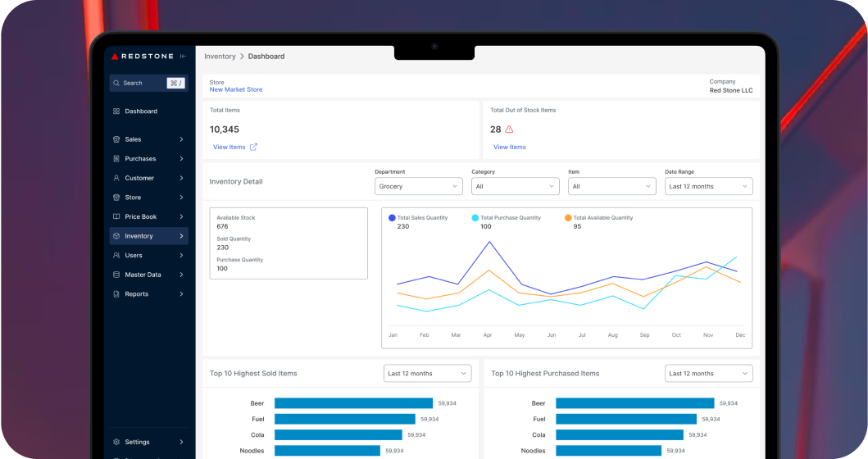Click the Settings gear icon
This screenshot has height=459, width=868.
pyautogui.click(x=116, y=442)
